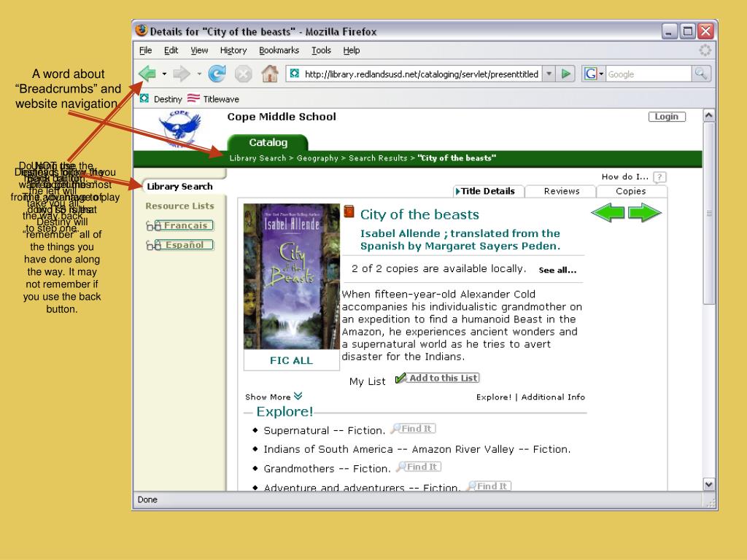Go to previous title with green left arrow
Viewport: 747px width, 560px height.
(x=608, y=212)
